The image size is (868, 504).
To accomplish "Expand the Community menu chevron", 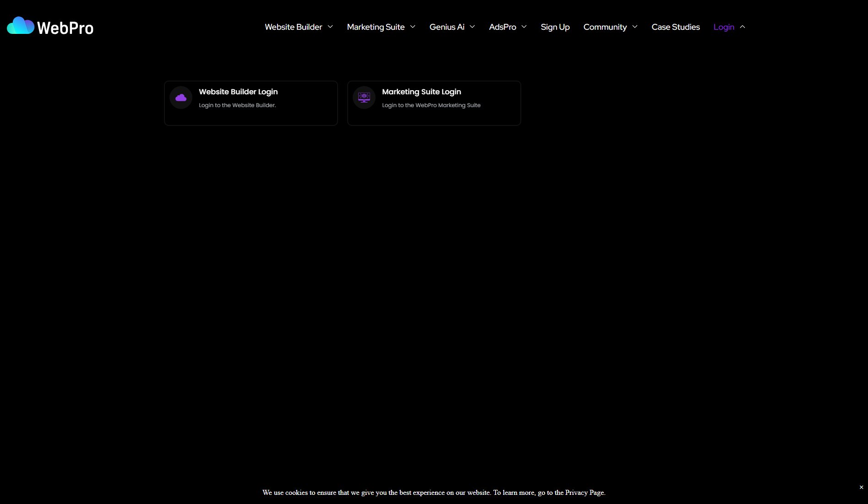I will [x=635, y=27].
